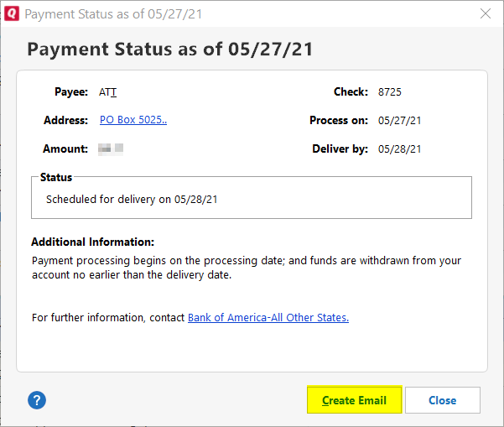Click the Create Email button

(x=354, y=400)
